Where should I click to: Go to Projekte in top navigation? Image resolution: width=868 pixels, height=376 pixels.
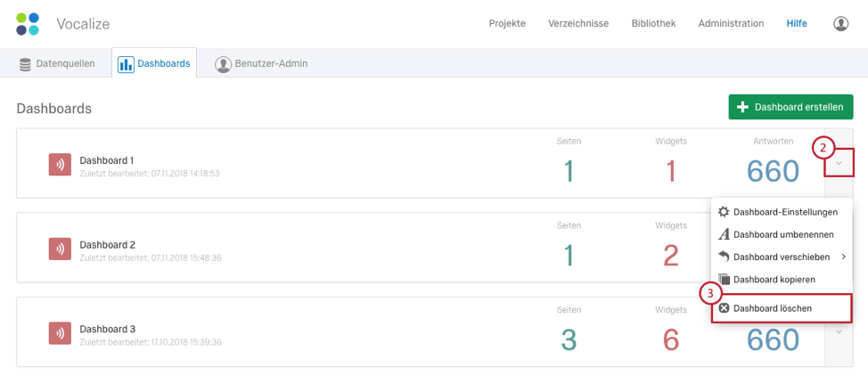point(507,24)
